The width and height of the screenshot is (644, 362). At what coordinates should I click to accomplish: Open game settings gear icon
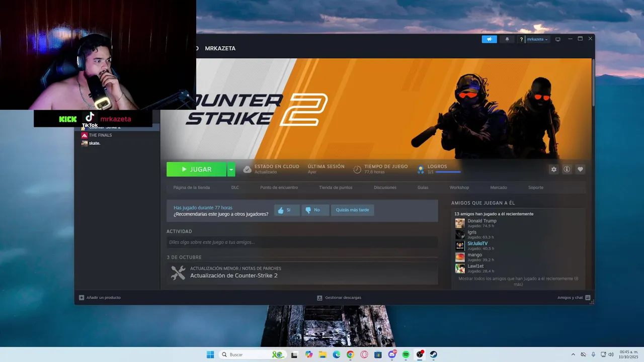554,169
